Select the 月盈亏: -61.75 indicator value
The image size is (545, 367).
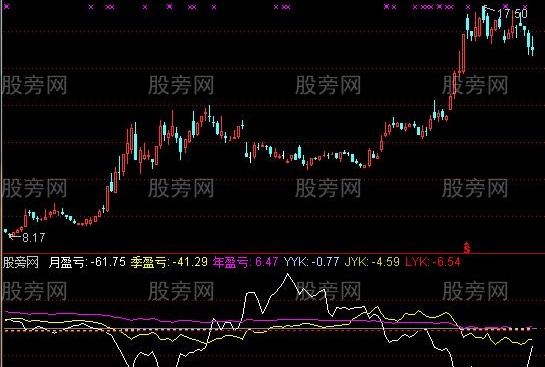pyautogui.click(x=87, y=262)
